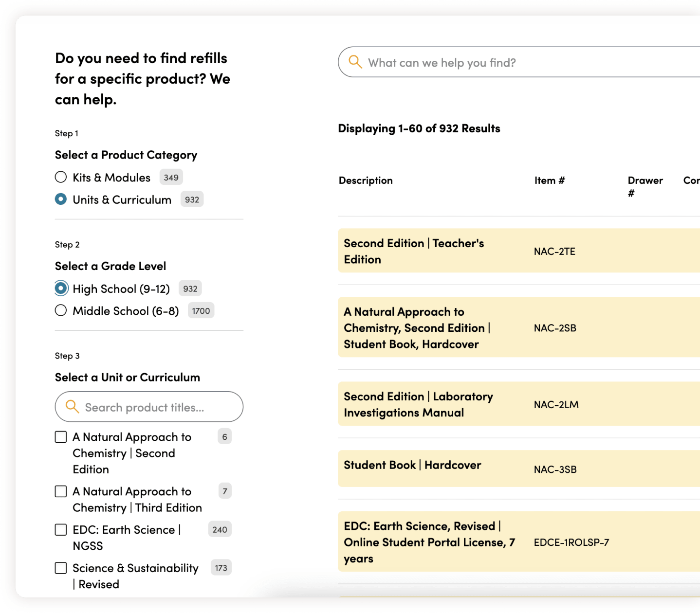
Task: Open the Second Edition Teacher's Edition row
Action: coord(414,251)
